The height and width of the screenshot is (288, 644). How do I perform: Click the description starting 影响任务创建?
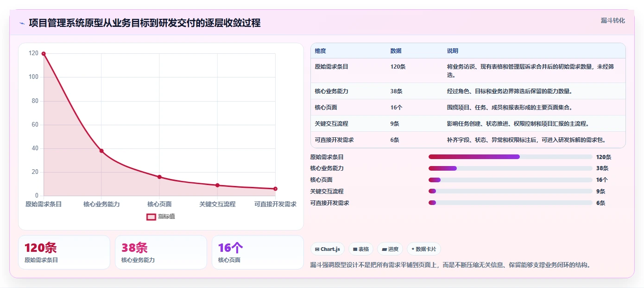point(518,124)
